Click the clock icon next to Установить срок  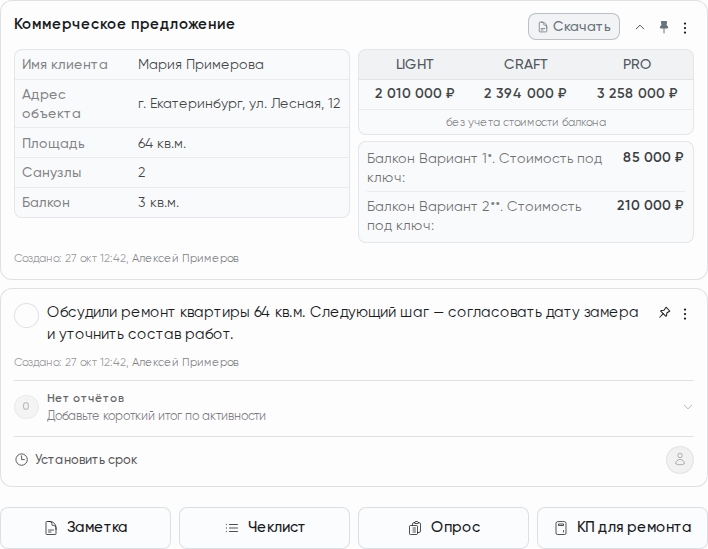[x=21, y=460]
